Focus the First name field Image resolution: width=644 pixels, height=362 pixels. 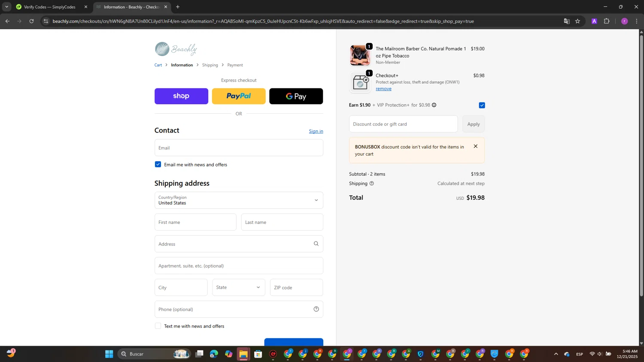[195, 222]
